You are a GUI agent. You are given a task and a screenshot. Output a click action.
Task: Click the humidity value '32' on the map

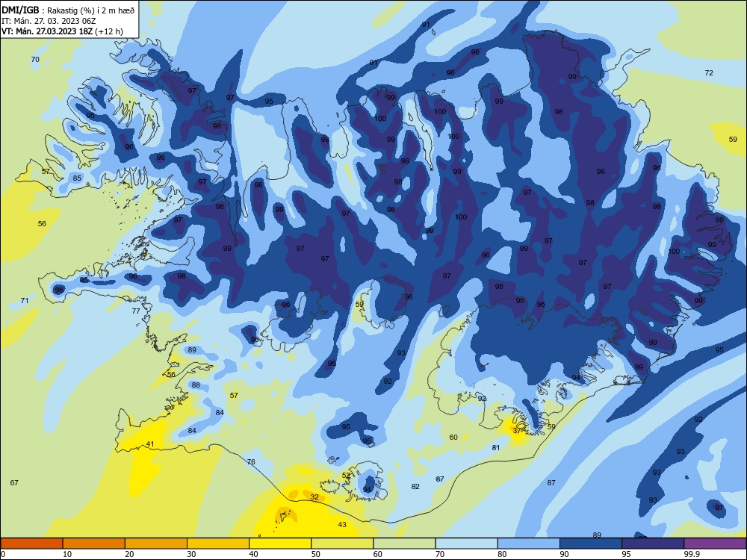coord(314,497)
